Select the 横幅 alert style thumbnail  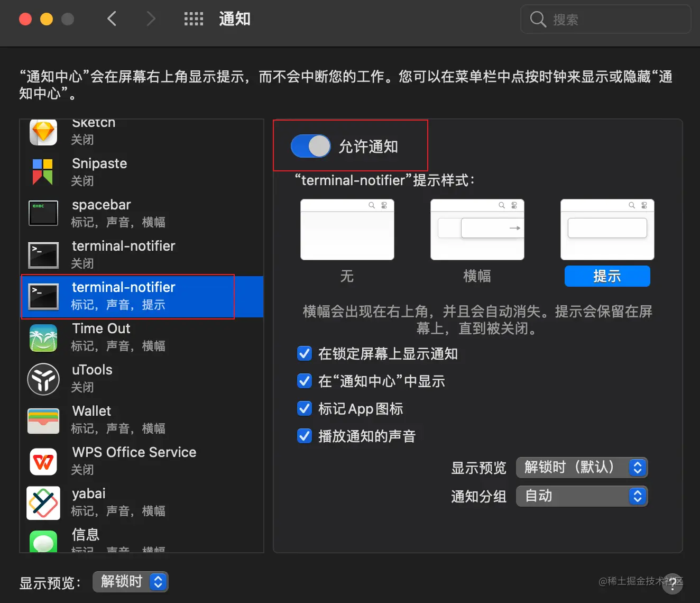pyautogui.click(x=477, y=230)
